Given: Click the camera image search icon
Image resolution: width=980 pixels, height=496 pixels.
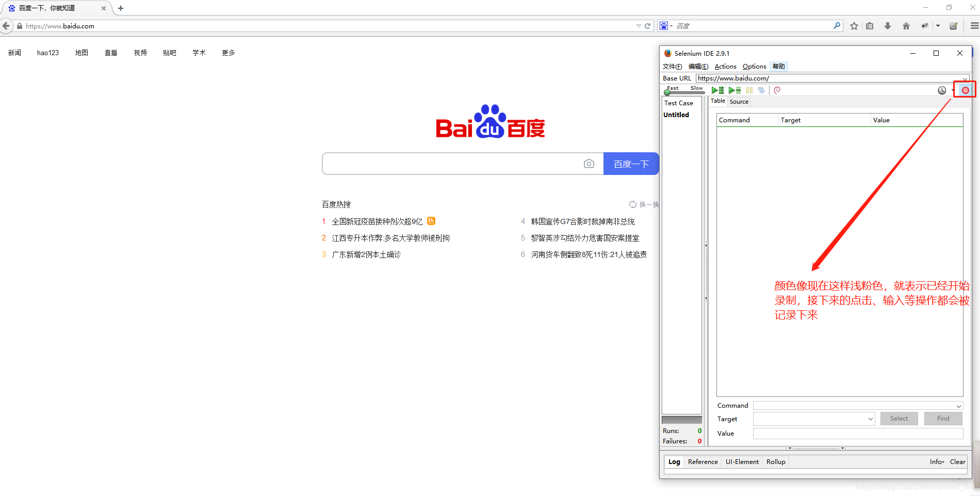Looking at the screenshot, I should (589, 164).
